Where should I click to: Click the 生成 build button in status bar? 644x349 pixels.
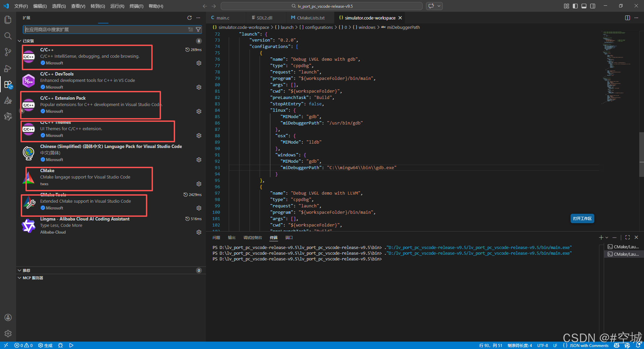(x=45, y=345)
